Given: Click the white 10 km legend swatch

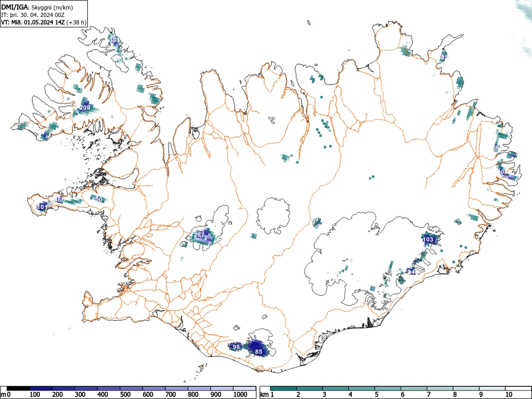Looking at the screenshot, I should point(518,388).
